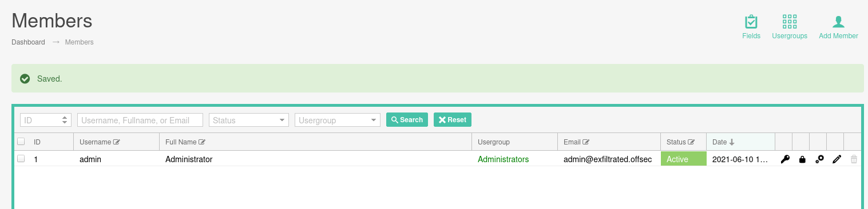Edit admin using the pencil icon
This screenshot has height=209, width=868.
coord(837,159)
